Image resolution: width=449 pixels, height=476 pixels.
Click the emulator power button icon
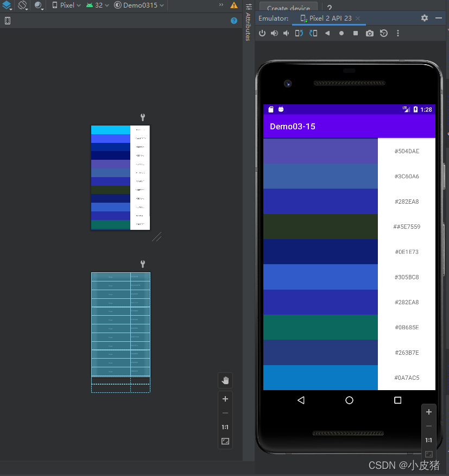tap(262, 33)
